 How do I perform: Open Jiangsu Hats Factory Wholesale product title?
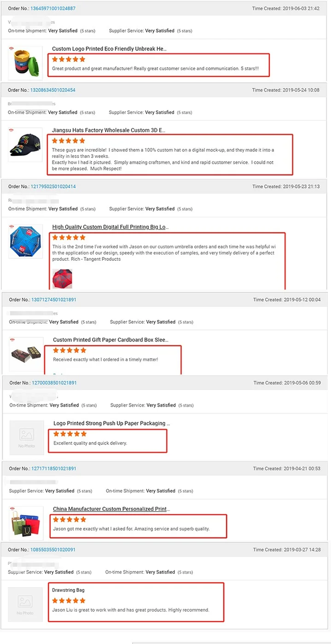108,131
